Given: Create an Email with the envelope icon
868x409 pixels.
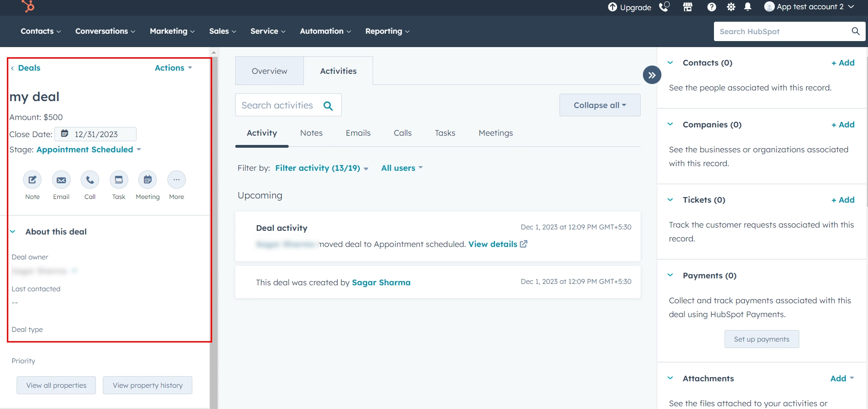Looking at the screenshot, I should (61, 180).
